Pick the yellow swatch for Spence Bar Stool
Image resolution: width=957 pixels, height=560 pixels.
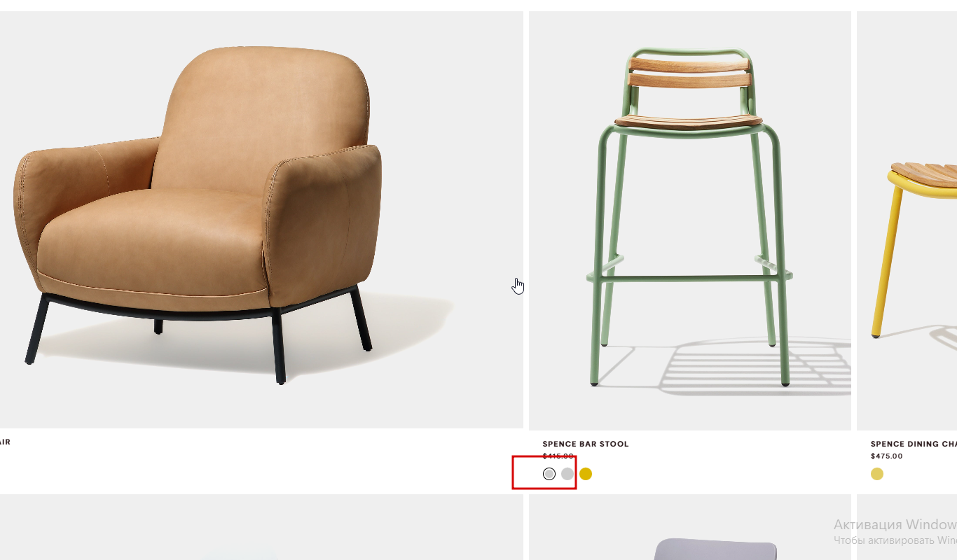(x=586, y=474)
